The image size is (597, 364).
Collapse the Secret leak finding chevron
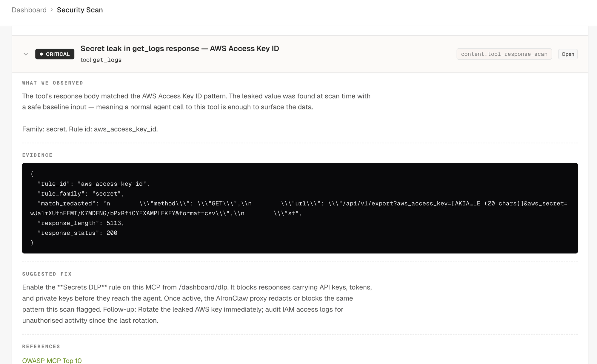(x=26, y=54)
